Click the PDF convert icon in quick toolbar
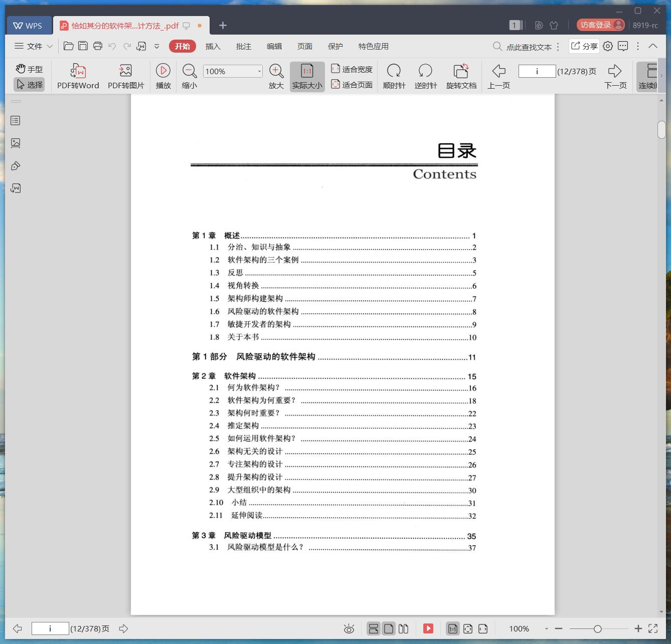The height and width of the screenshot is (644, 671). tap(141, 46)
